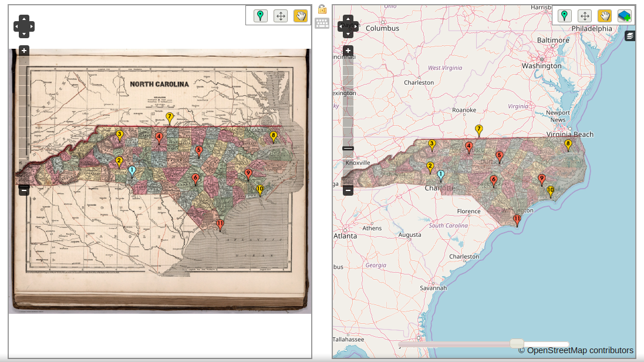Select red control point 4 on right map
The height and width of the screenshot is (362, 644).
coord(468,148)
